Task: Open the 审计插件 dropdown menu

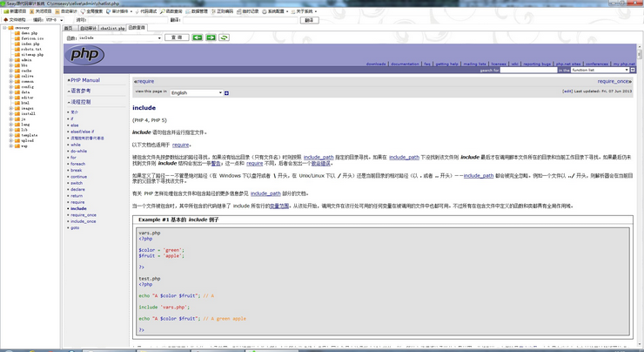Action: click(119, 11)
